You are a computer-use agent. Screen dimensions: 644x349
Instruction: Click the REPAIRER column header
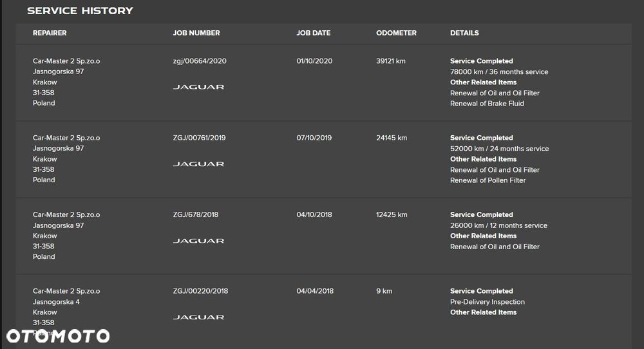tap(50, 33)
